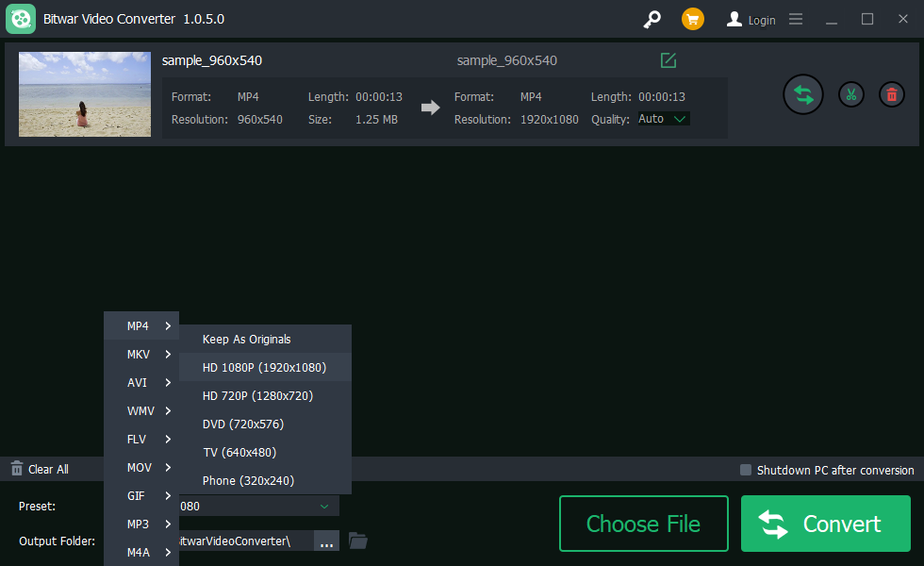Click the source filename sample_960x540
This screenshot has height=566, width=924.
[212, 60]
